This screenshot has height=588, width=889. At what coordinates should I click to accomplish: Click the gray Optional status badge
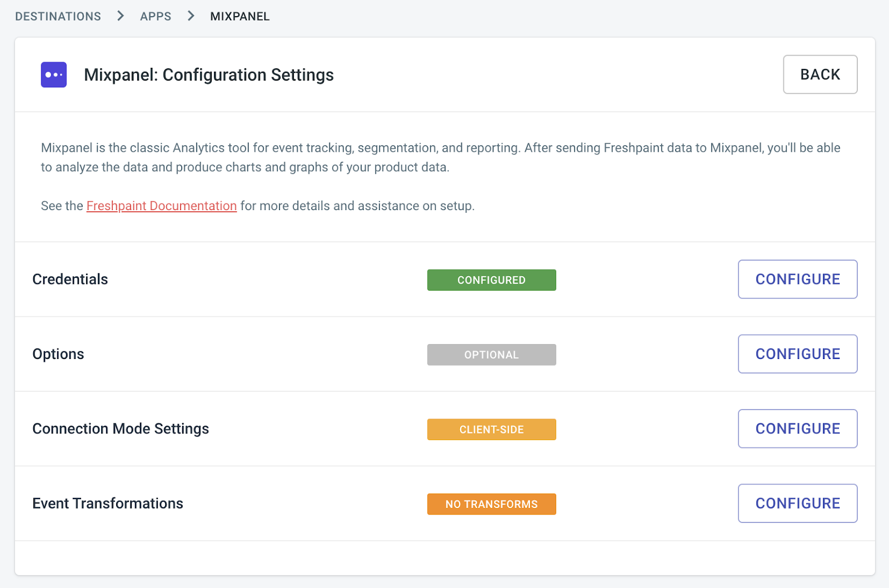coord(492,355)
